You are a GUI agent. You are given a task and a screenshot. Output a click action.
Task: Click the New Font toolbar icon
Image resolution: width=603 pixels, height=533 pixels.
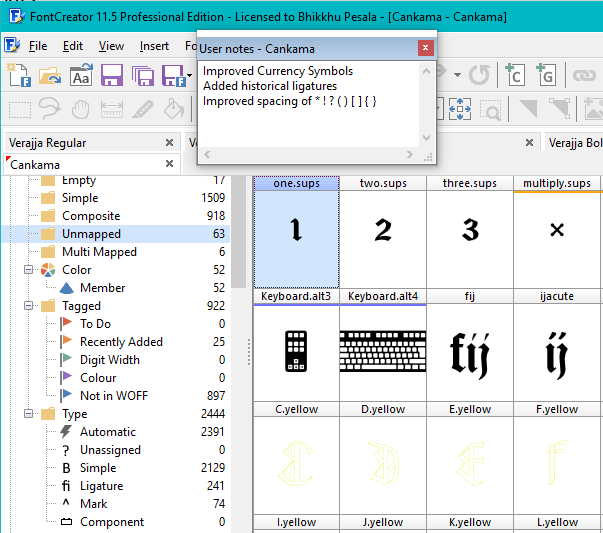(x=19, y=75)
